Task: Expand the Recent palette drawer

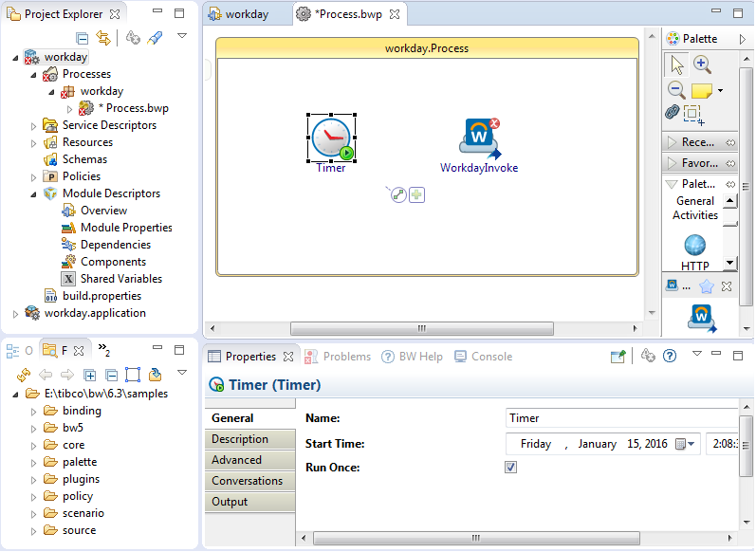Action: coord(700,142)
